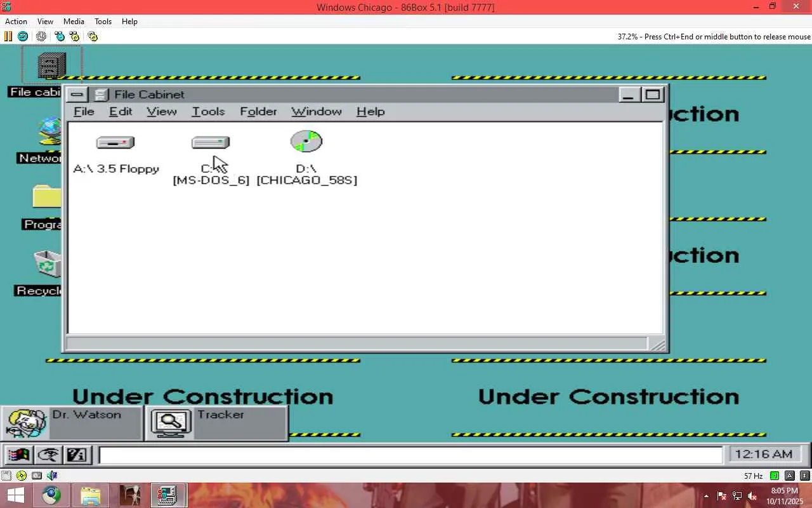Click the floppy drive status bar icon

click(x=6, y=476)
